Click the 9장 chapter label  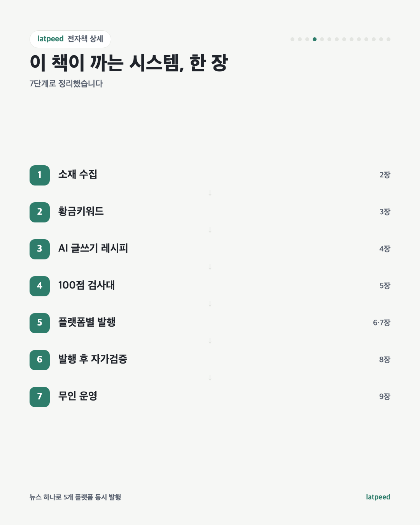385,397
